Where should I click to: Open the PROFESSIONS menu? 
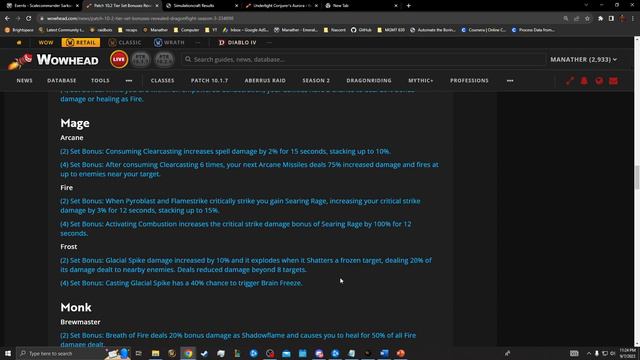[469, 80]
